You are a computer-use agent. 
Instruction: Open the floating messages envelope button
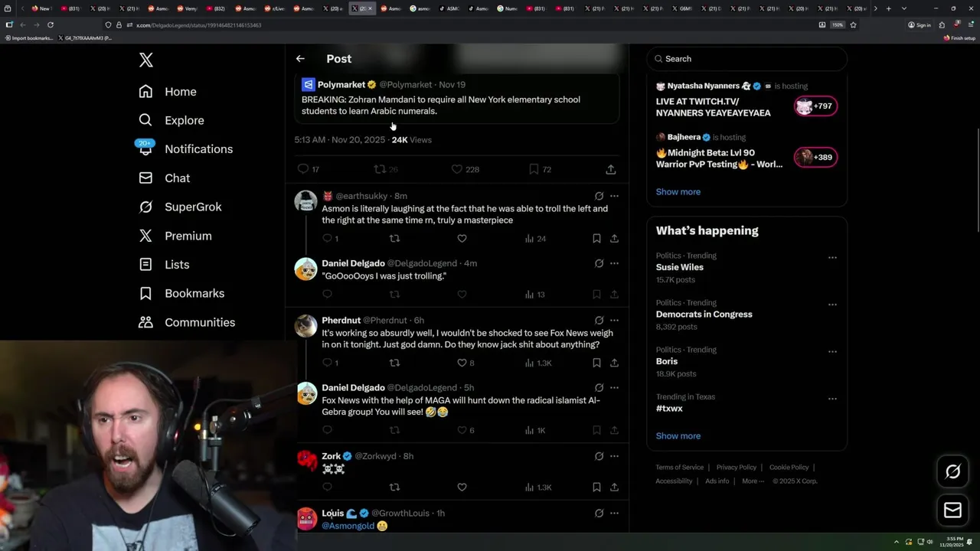point(952,510)
